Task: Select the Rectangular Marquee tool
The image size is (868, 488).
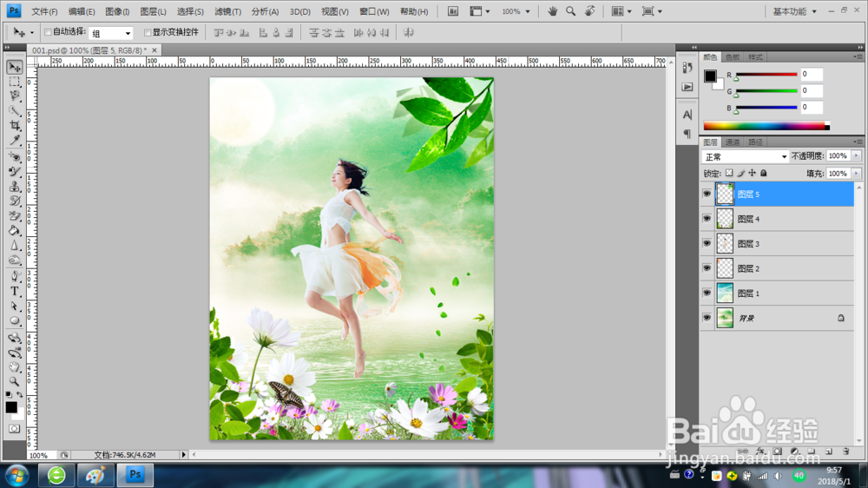Action: click(15, 82)
